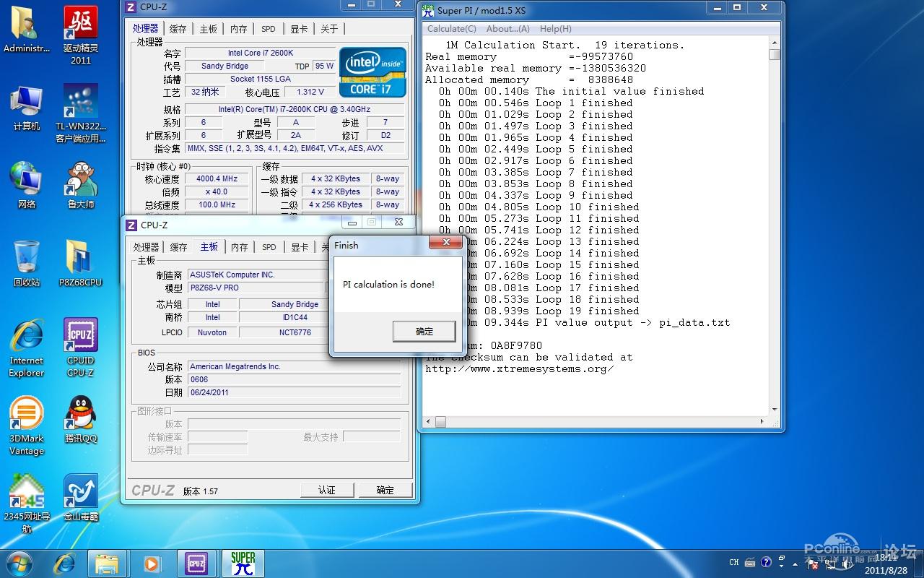Click multiplier value x 40.0
Viewport: 924px width, 578px height.
[216, 192]
